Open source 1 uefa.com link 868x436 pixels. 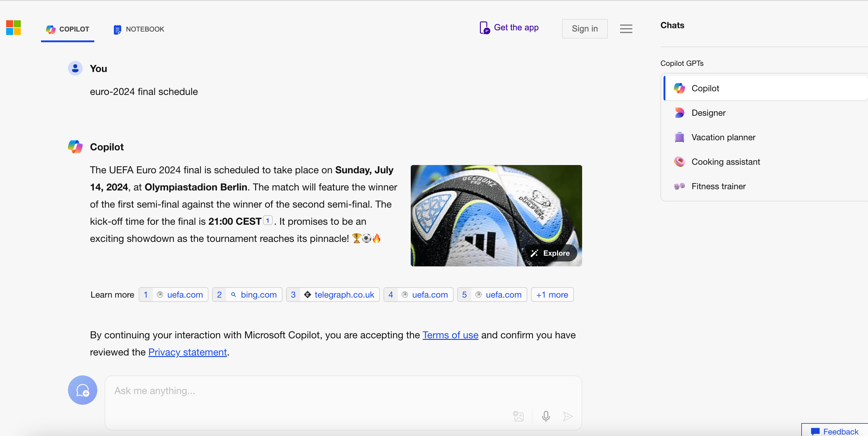174,295
